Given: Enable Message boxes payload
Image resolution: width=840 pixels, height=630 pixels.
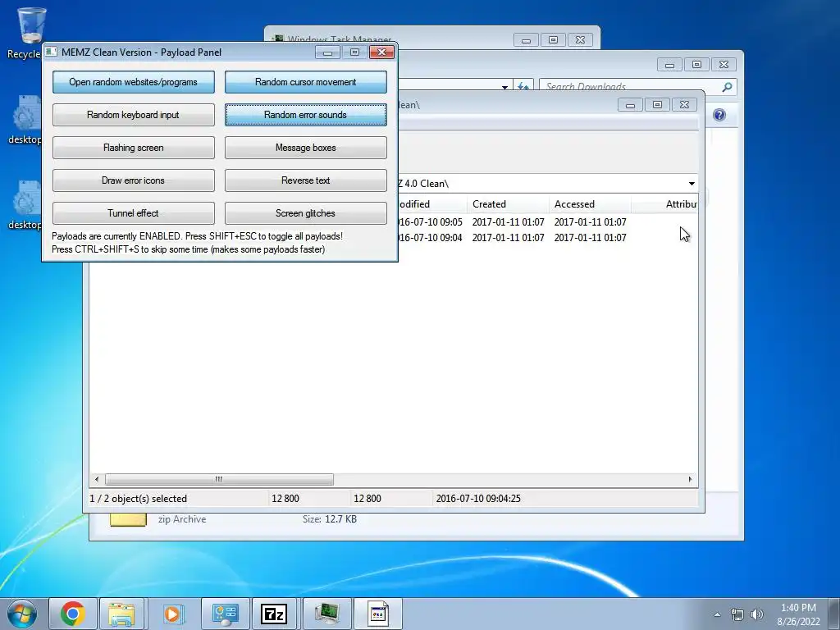Looking at the screenshot, I should (x=305, y=148).
